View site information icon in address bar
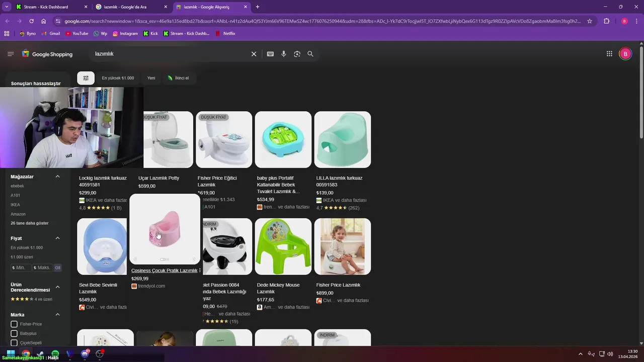 pyautogui.click(x=58, y=21)
